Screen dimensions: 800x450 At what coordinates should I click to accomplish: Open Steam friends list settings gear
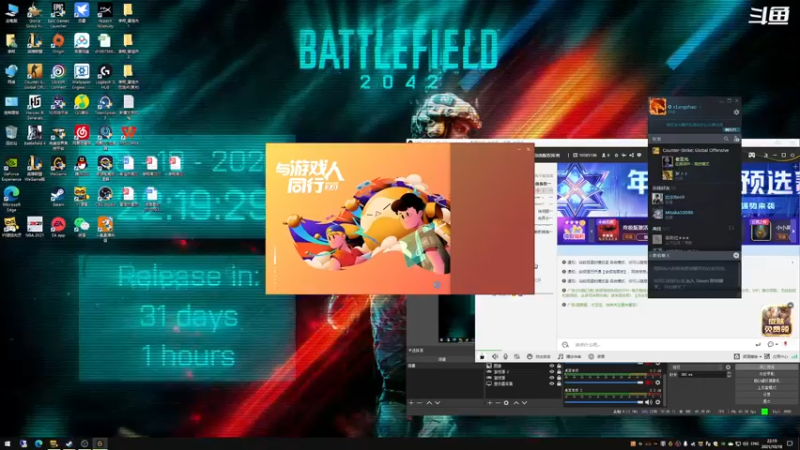click(x=736, y=112)
